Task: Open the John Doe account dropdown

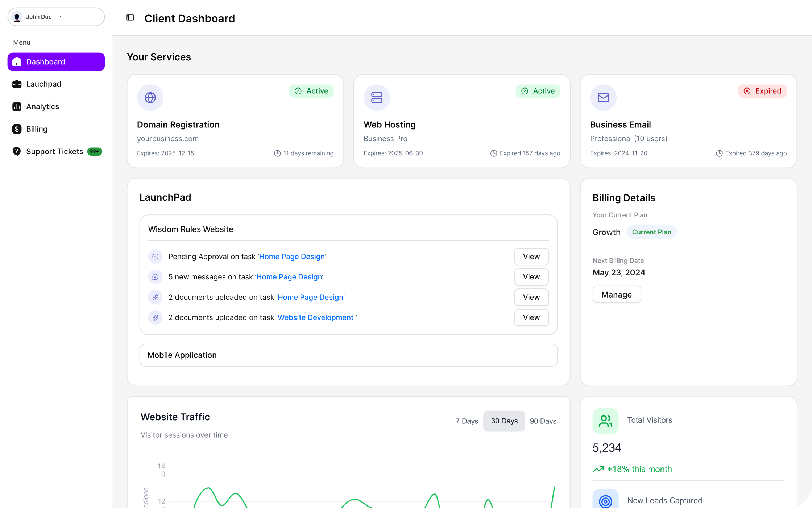Action: click(56, 17)
